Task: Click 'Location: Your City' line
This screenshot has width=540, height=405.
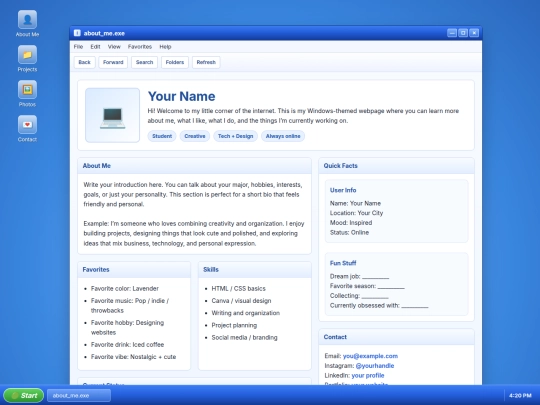Action: pyautogui.click(x=356, y=213)
